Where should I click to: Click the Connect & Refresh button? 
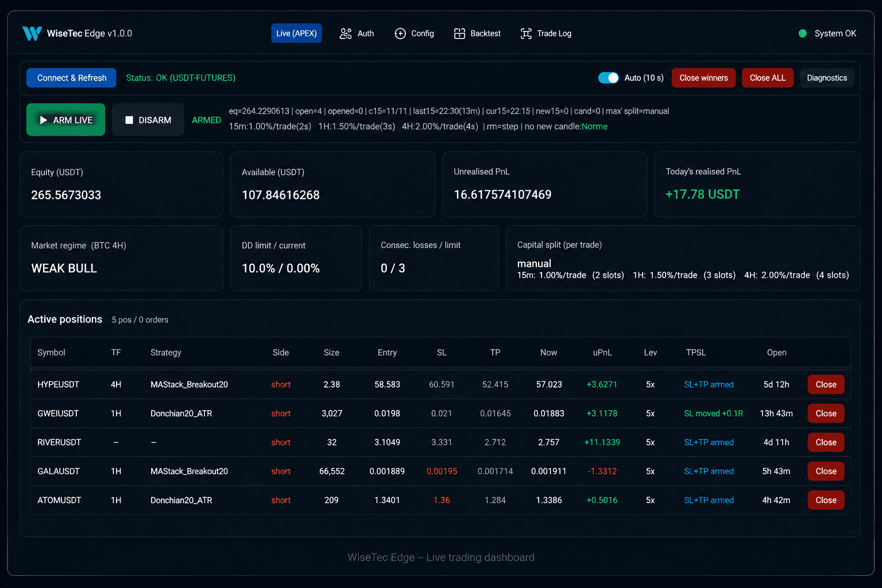tap(71, 78)
